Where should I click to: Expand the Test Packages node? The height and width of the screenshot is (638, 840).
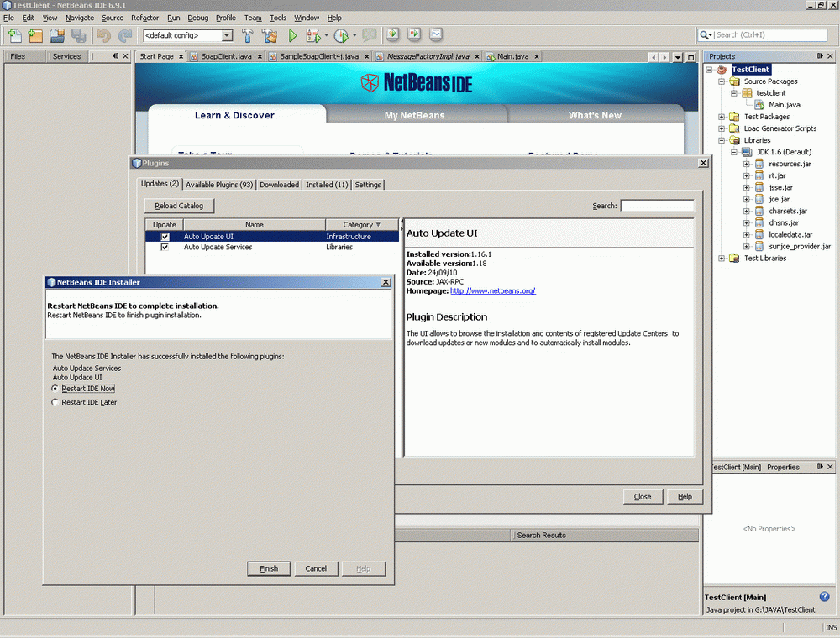click(722, 117)
